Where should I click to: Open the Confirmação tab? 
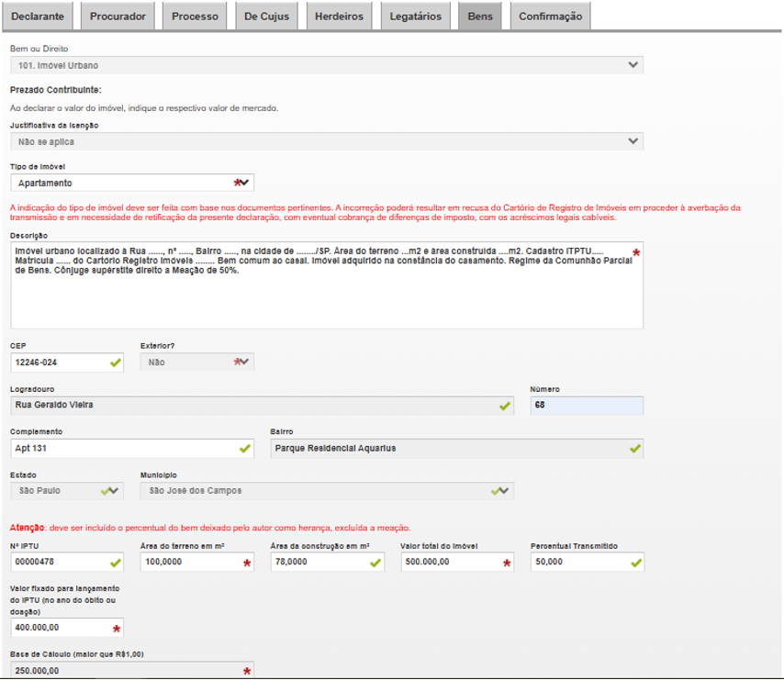(550, 16)
